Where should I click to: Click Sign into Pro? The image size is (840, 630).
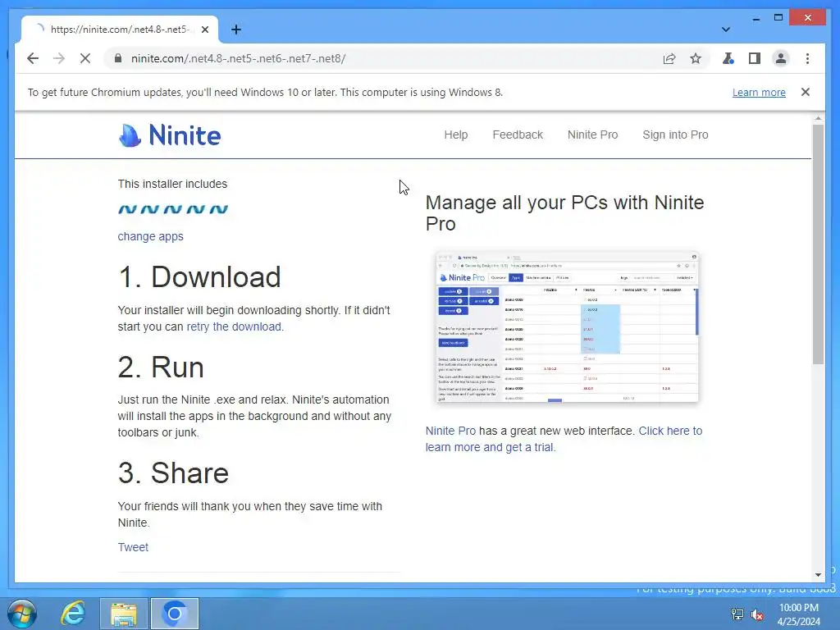[675, 135]
